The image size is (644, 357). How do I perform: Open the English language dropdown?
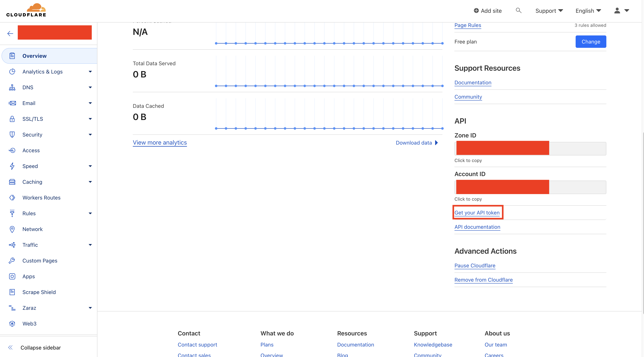588,11
